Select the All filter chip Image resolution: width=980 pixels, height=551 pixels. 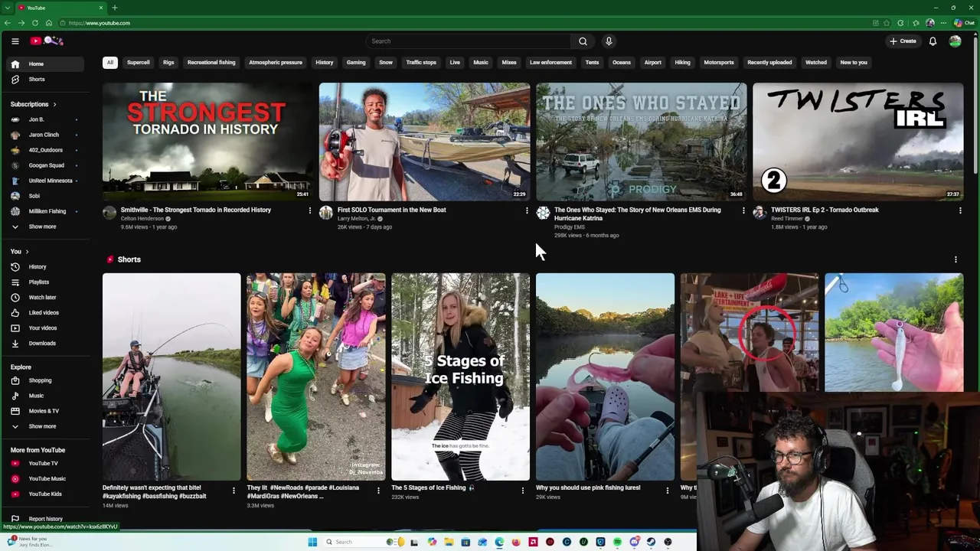pyautogui.click(x=110, y=63)
